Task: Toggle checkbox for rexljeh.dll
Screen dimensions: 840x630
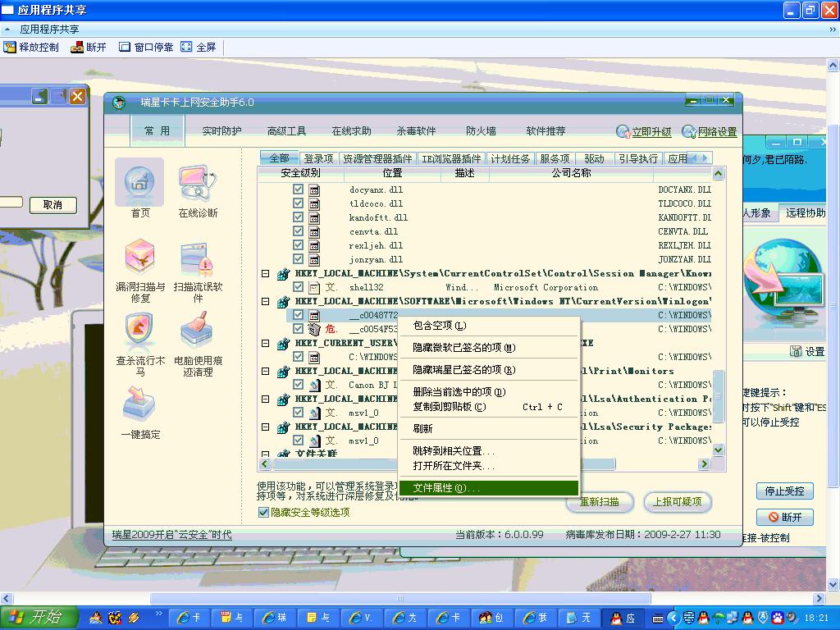Action: (298, 244)
